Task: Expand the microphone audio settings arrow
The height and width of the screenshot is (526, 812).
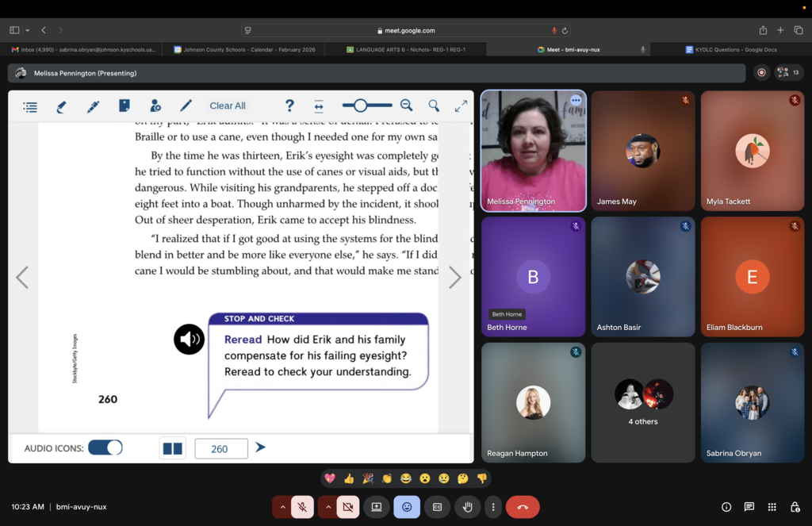Action: [x=282, y=507]
